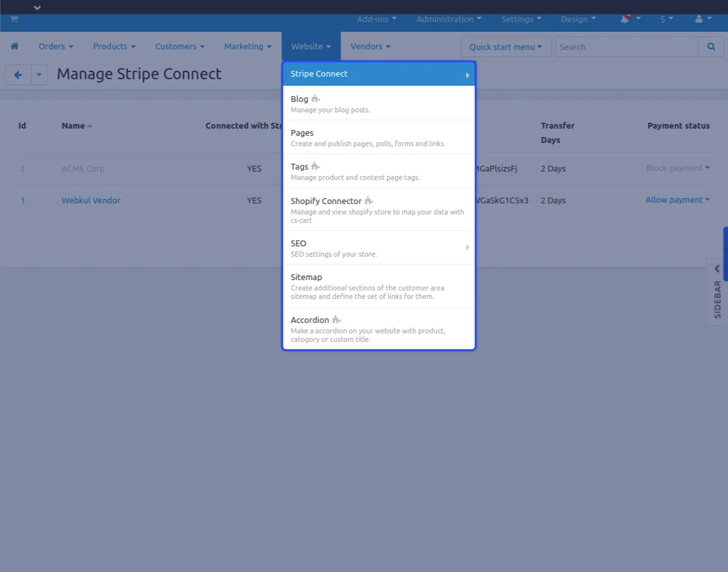Open the Design top menu
The height and width of the screenshot is (572, 728).
[578, 19]
